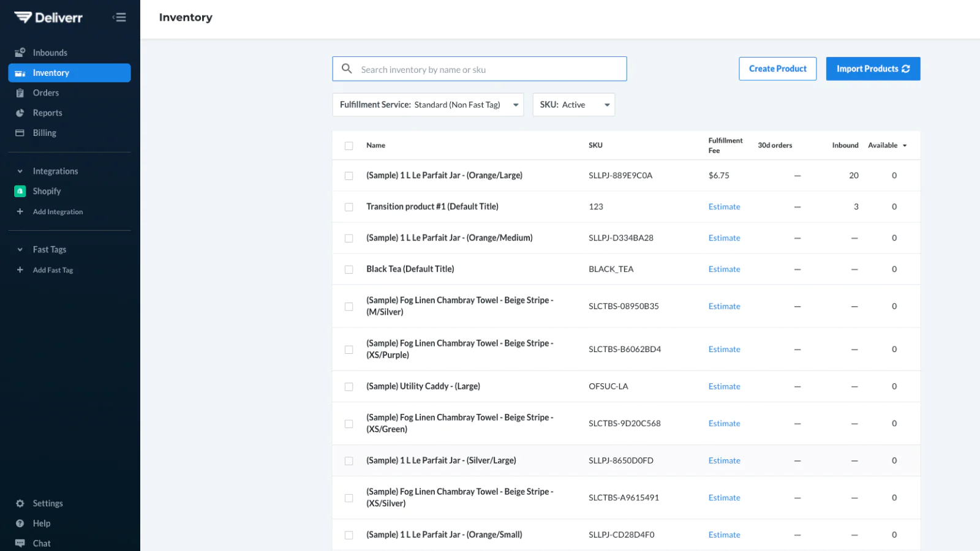Click the Help question mark icon

pyautogui.click(x=20, y=523)
